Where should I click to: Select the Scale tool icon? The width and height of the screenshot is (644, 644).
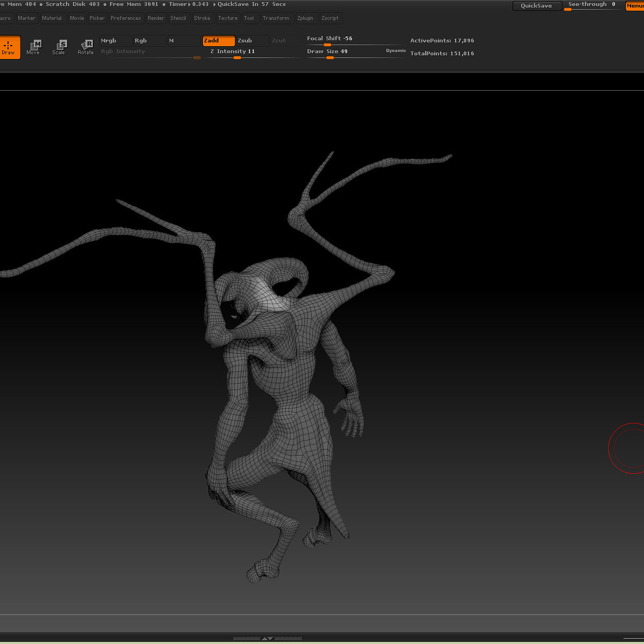click(59, 47)
